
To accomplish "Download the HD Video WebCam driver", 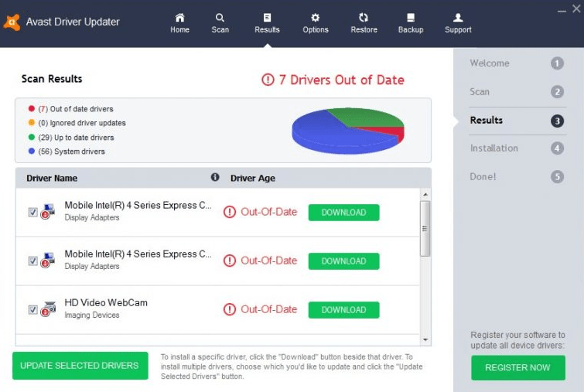I will pyautogui.click(x=343, y=310).
